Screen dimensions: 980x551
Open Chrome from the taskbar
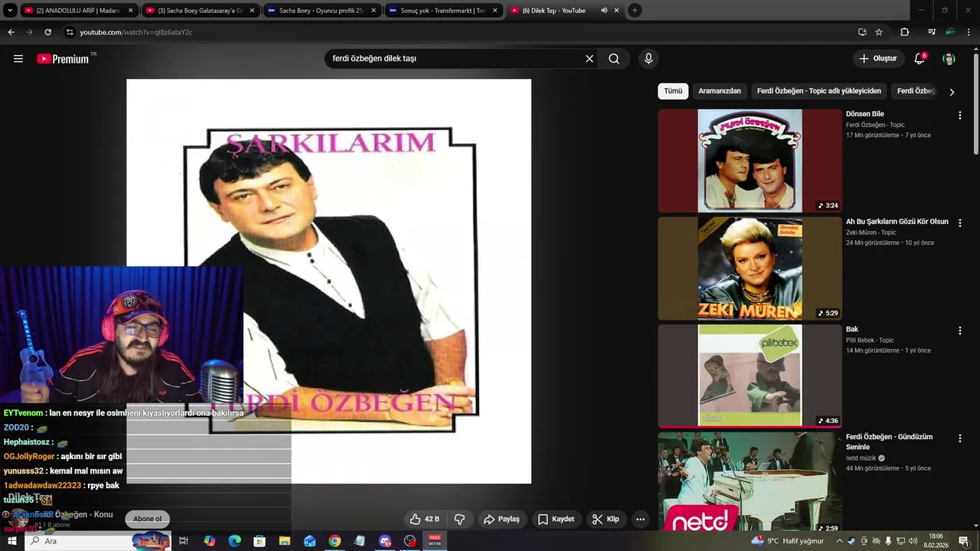[x=335, y=541]
